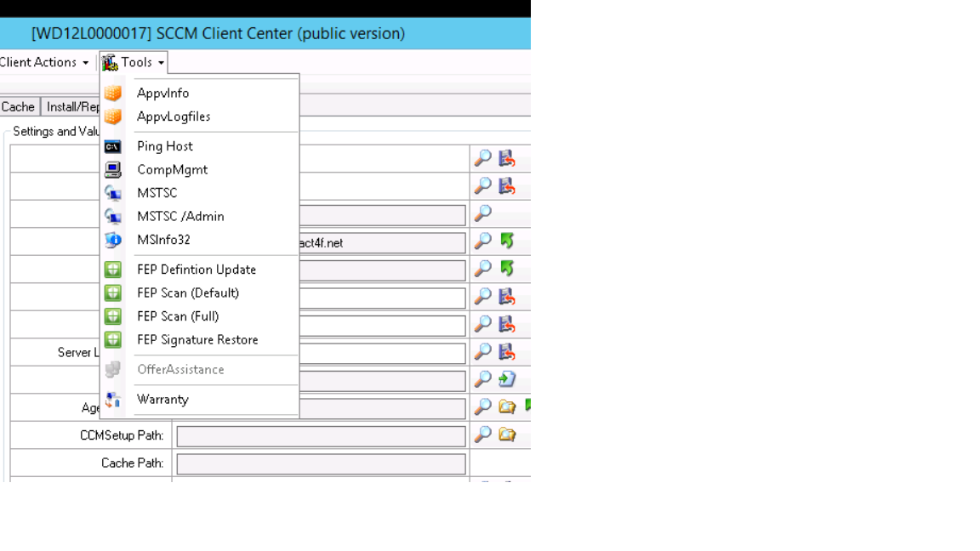Start FEP Scan (Full)
980x551 pixels.
[x=199, y=316]
